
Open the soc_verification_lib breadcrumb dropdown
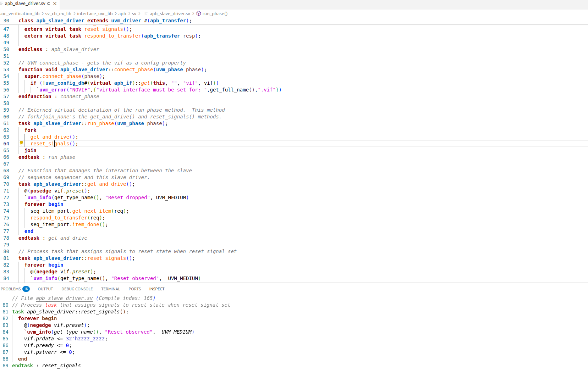(x=20, y=13)
